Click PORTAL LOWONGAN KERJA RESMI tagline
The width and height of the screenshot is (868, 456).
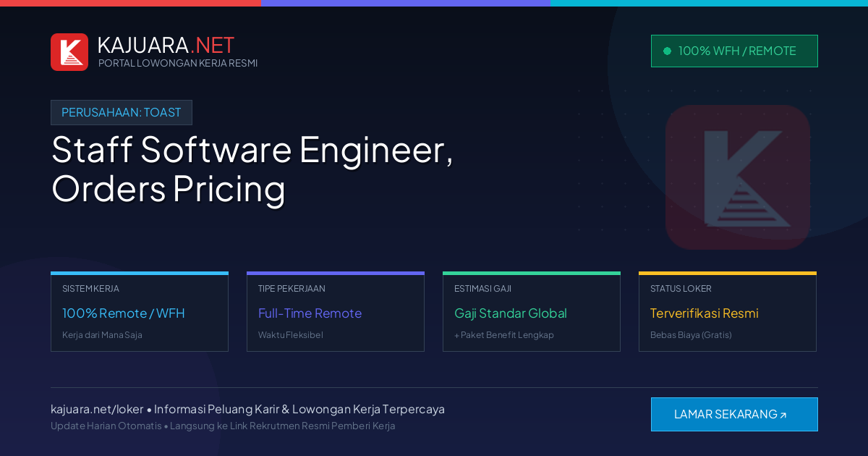(178, 63)
